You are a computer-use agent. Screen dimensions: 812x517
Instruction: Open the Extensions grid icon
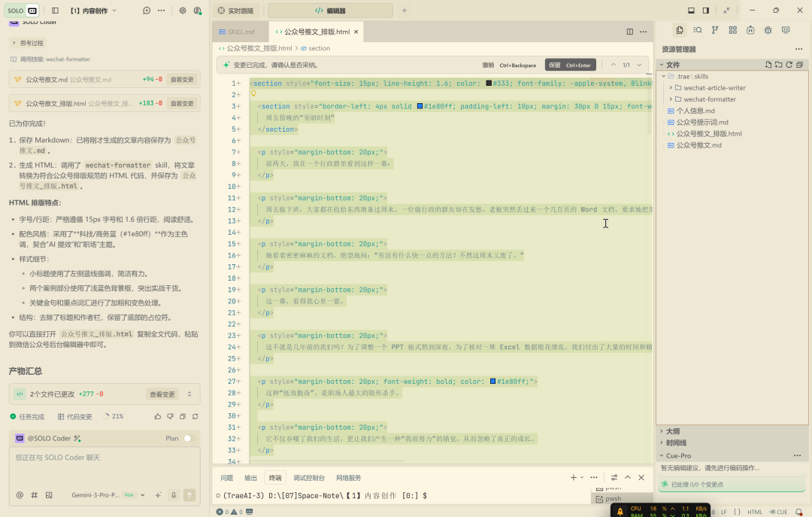(733, 30)
